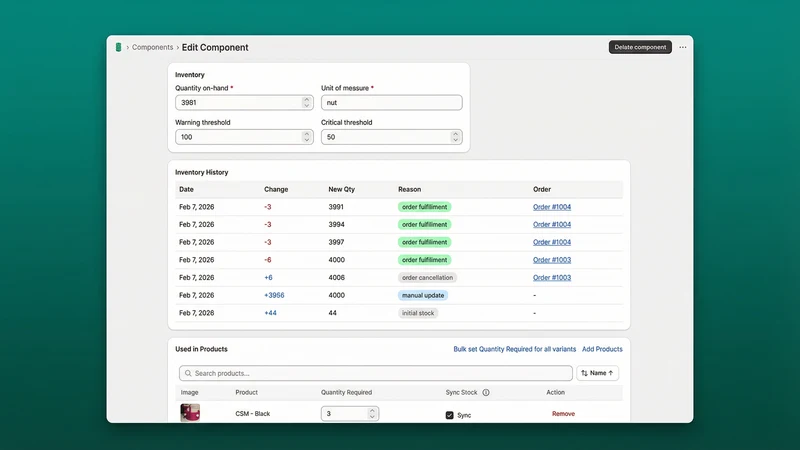
Task: Click the Delete component button
Action: (x=640, y=47)
